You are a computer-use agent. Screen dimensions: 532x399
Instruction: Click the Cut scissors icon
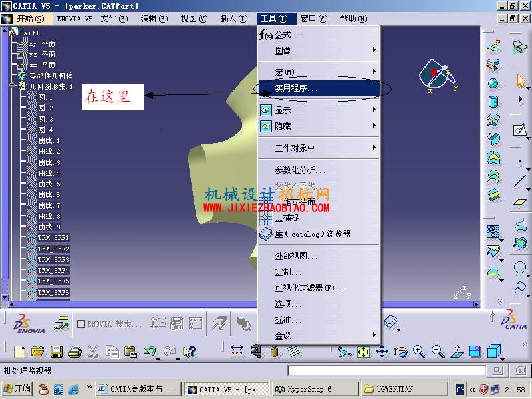[x=93, y=352]
